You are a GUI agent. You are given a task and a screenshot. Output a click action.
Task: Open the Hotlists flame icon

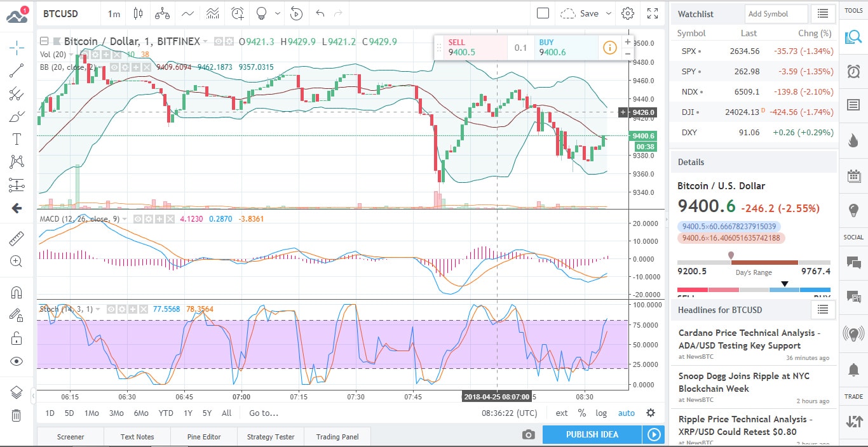tap(853, 140)
